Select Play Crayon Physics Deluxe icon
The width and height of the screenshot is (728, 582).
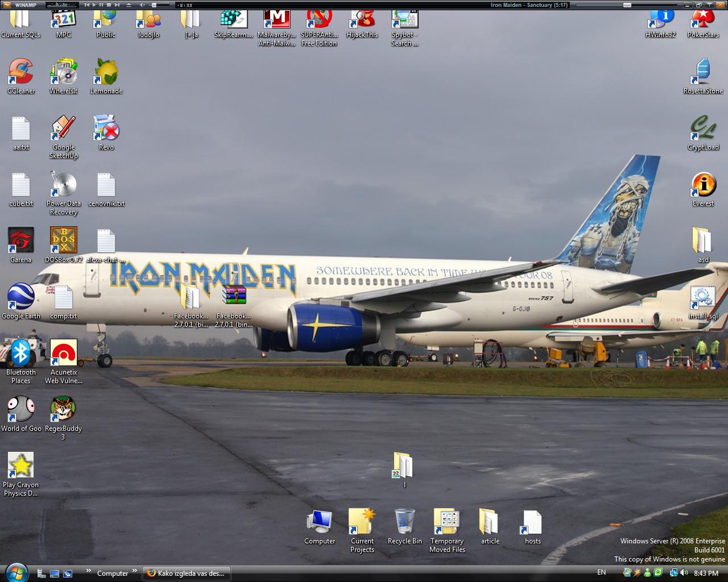click(x=21, y=475)
